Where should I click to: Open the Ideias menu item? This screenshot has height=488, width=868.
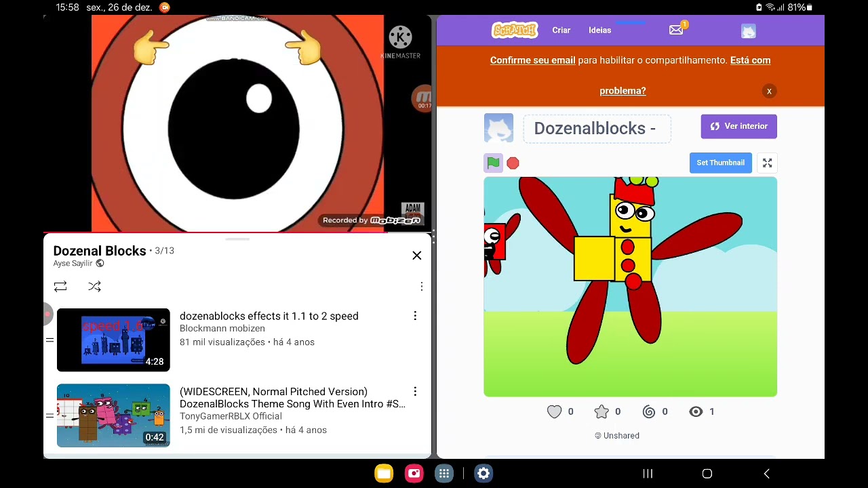pyautogui.click(x=599, y=30)
